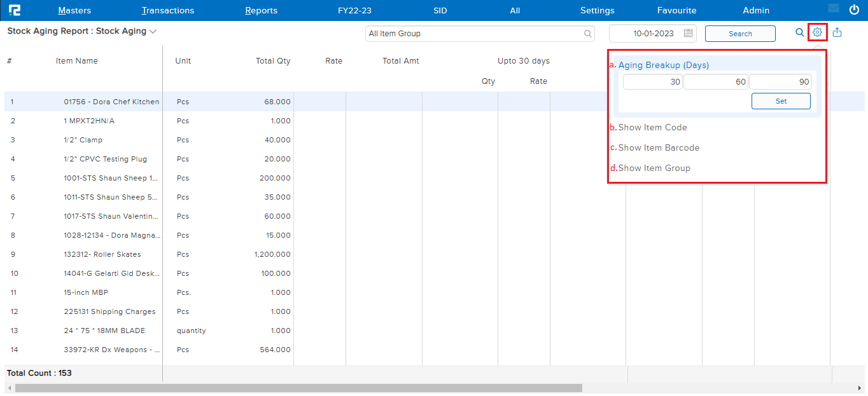Open the Reports menu
This screenshot has height=396, width=868.
261,10
